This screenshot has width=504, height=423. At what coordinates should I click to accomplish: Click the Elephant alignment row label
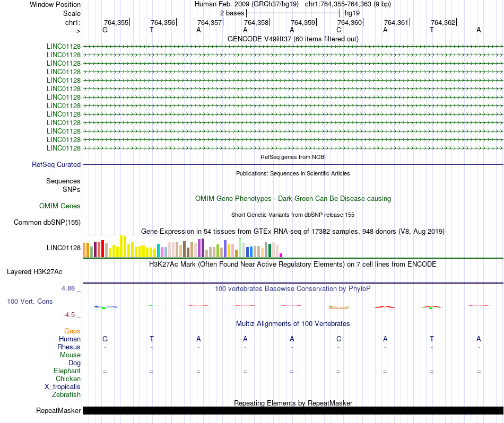click(x=67, y=371)
